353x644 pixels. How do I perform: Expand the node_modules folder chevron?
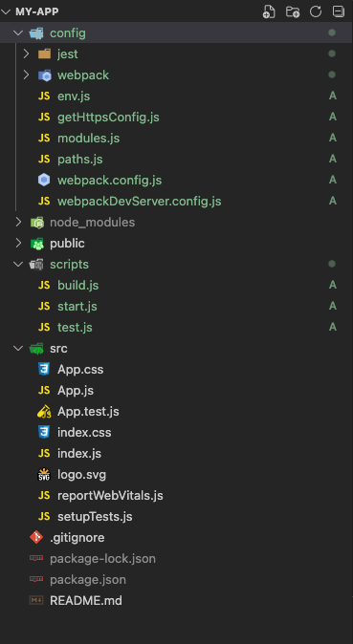coord(18,223)
